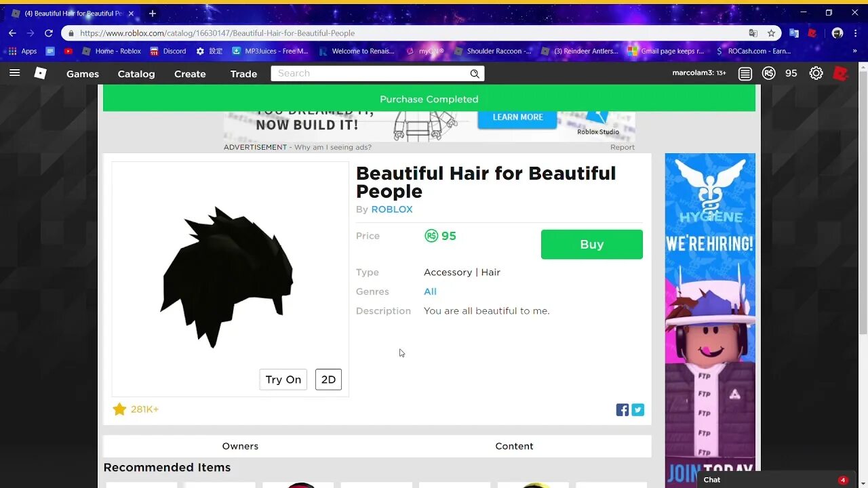Open the Reindeer Antlers bookmark
The height and width of the screenshot is (488, 868).
tap(579, 51)
